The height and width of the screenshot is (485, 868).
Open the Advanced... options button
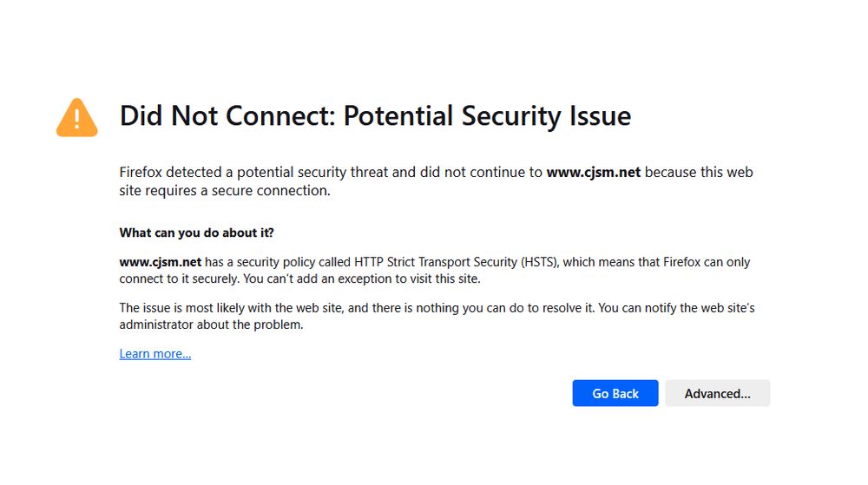717,393
